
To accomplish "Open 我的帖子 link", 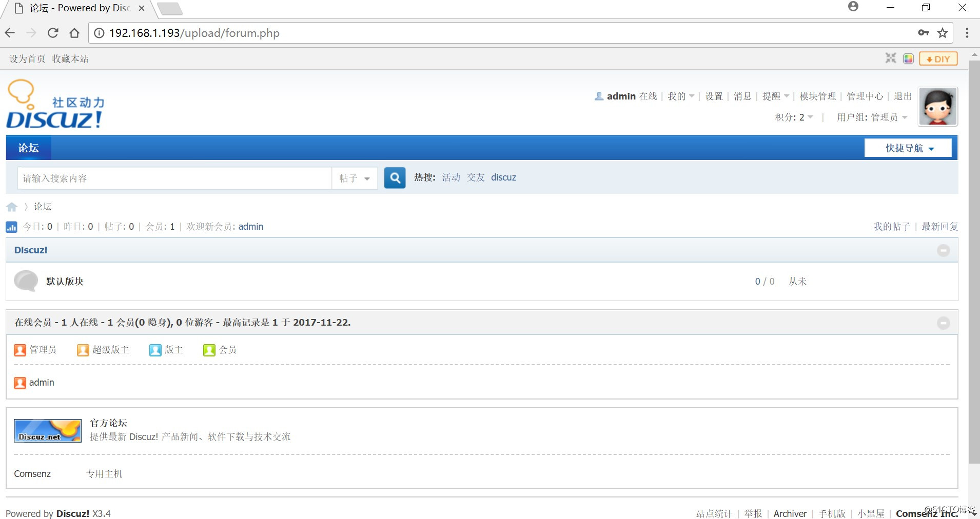I will coord(892,227).
